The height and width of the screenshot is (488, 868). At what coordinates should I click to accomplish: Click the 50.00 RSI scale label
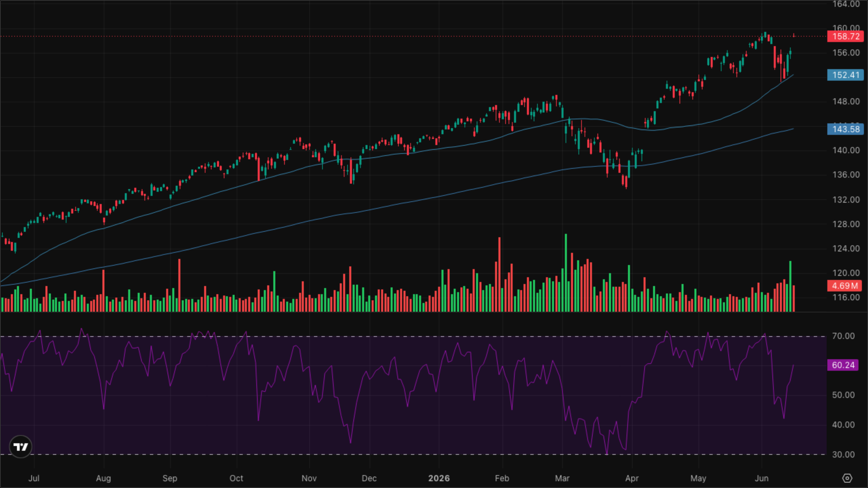click(x=843, y=395)
